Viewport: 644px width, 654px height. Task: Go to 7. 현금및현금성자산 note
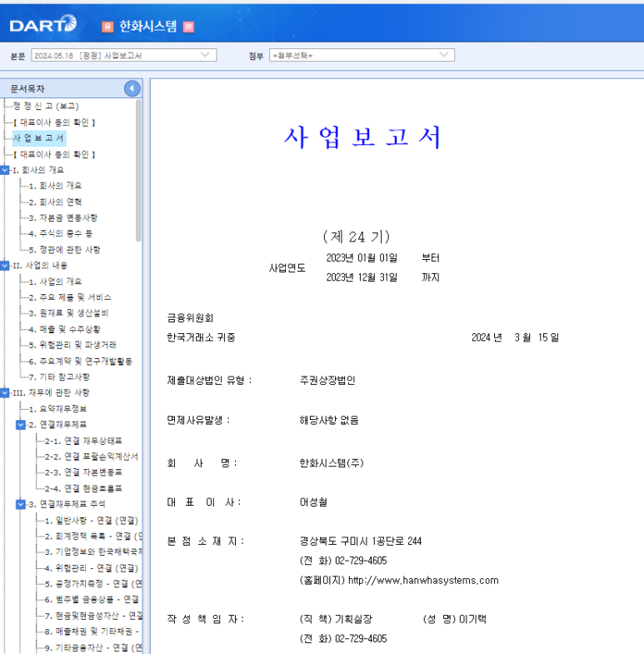pyautogui.click(x=93, y=616)
